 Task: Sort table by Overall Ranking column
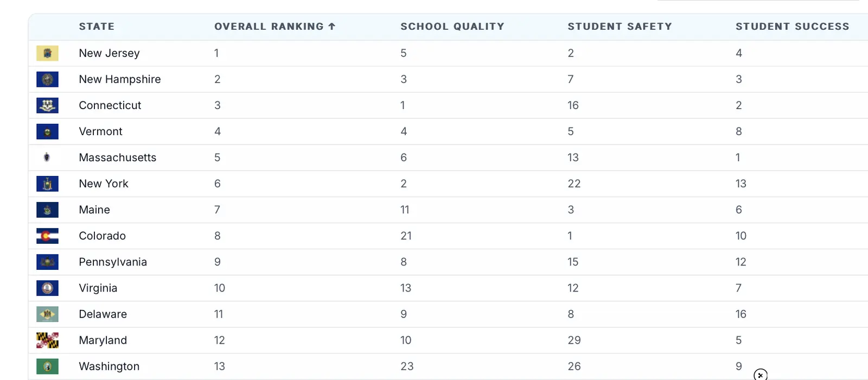coord(269,27)
